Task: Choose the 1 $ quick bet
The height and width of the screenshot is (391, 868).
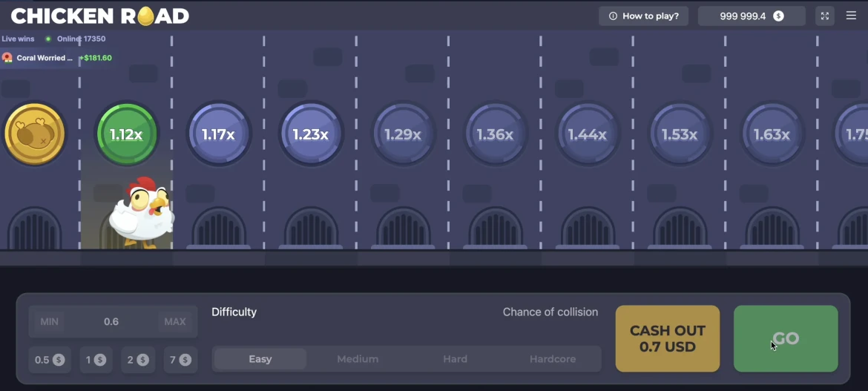Action: click(x=96, y=360)
